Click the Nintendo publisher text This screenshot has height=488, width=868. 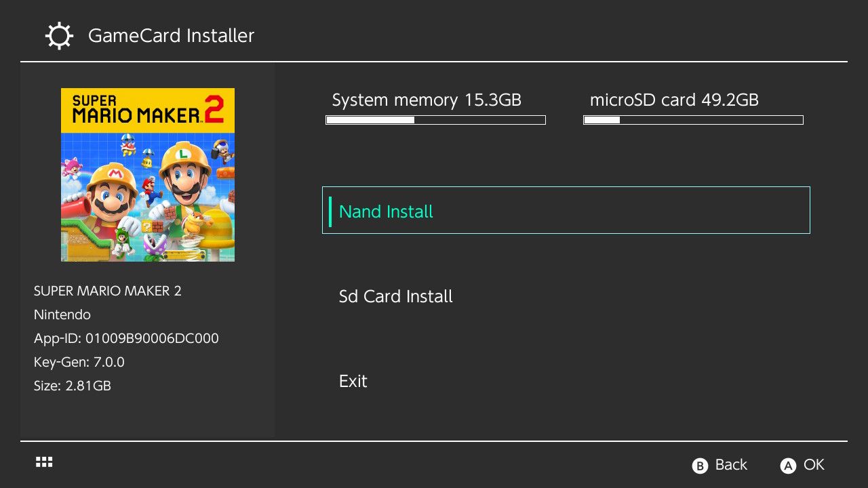pos(62,314)
